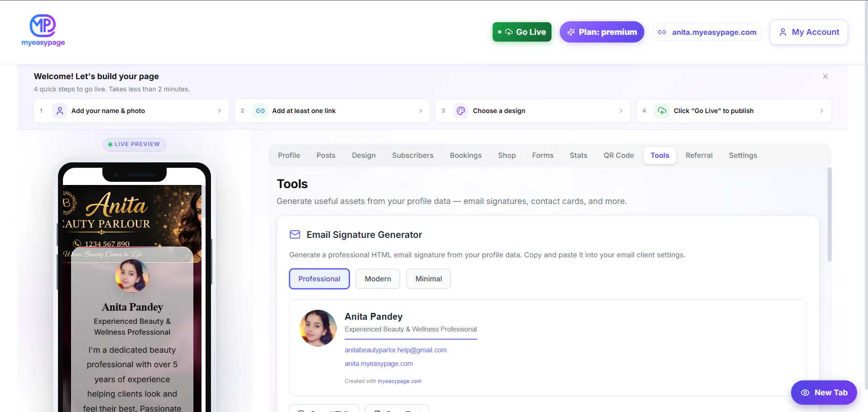Image resolution: width=868 pixels, height=412 pixels.
Task: Open the Plan: premium button
Action: click(x=602, y=32)
